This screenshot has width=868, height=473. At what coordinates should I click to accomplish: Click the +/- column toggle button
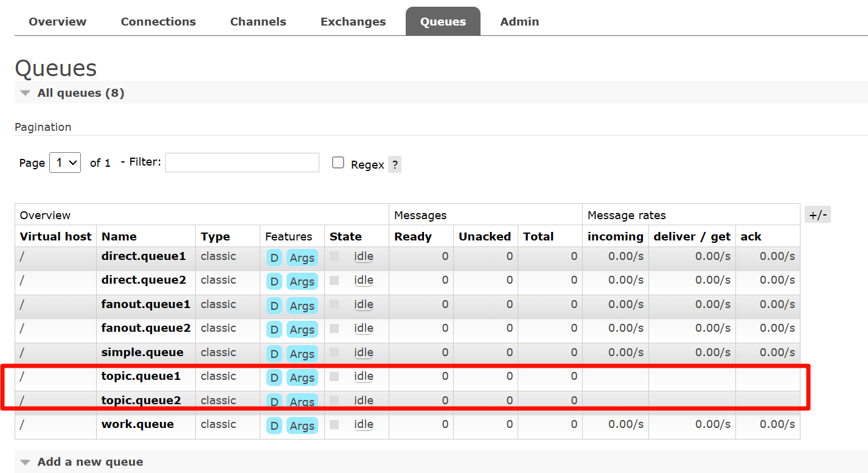click(818, 215)
